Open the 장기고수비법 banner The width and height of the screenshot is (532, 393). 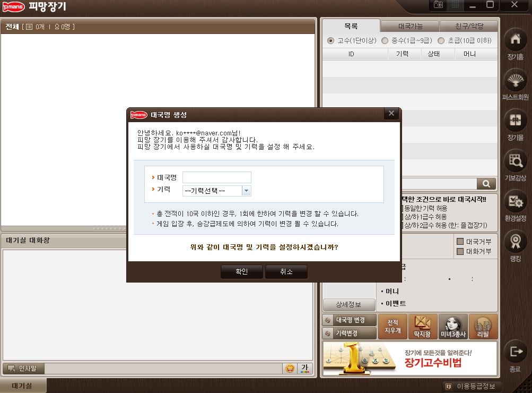click(x=410, y=358)
